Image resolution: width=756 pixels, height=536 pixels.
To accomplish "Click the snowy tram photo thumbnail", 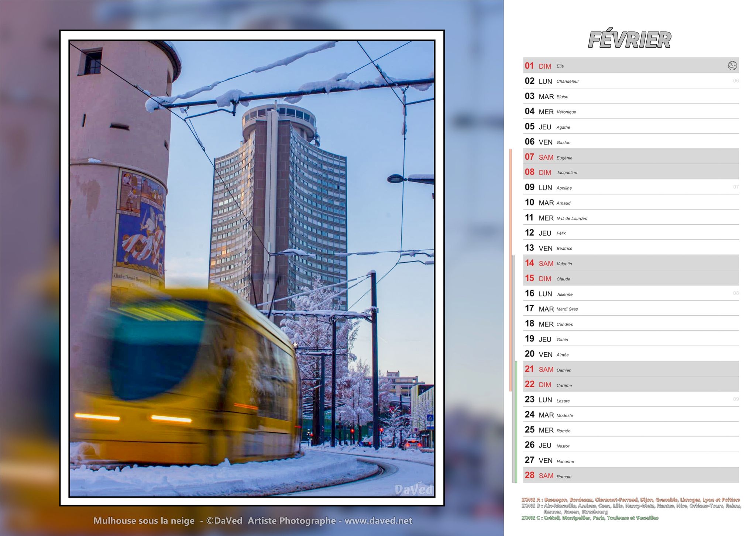I will (255, 266).
